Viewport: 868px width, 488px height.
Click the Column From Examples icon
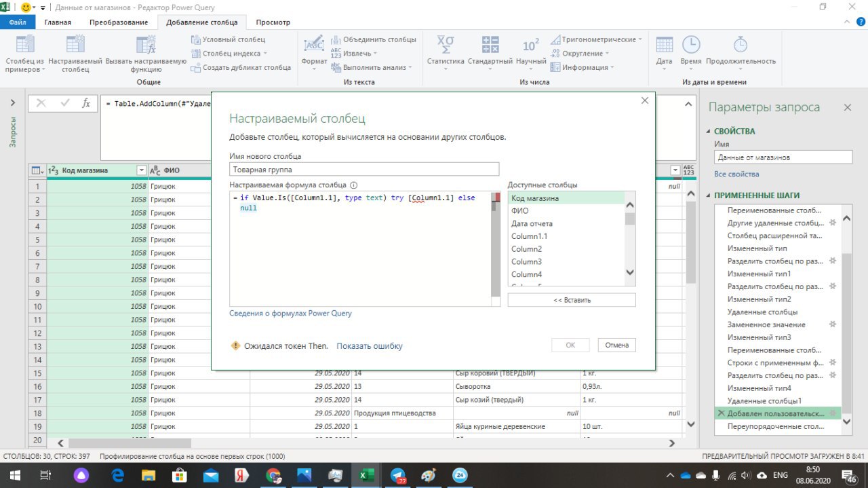coord(25,45)
